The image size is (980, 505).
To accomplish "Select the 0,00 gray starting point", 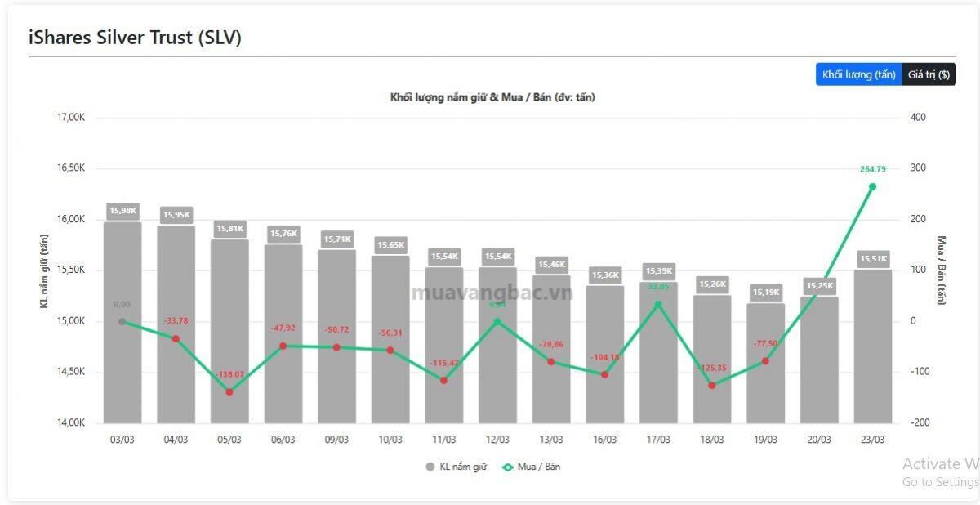I will pyautogui.click(x=122, y=321).
